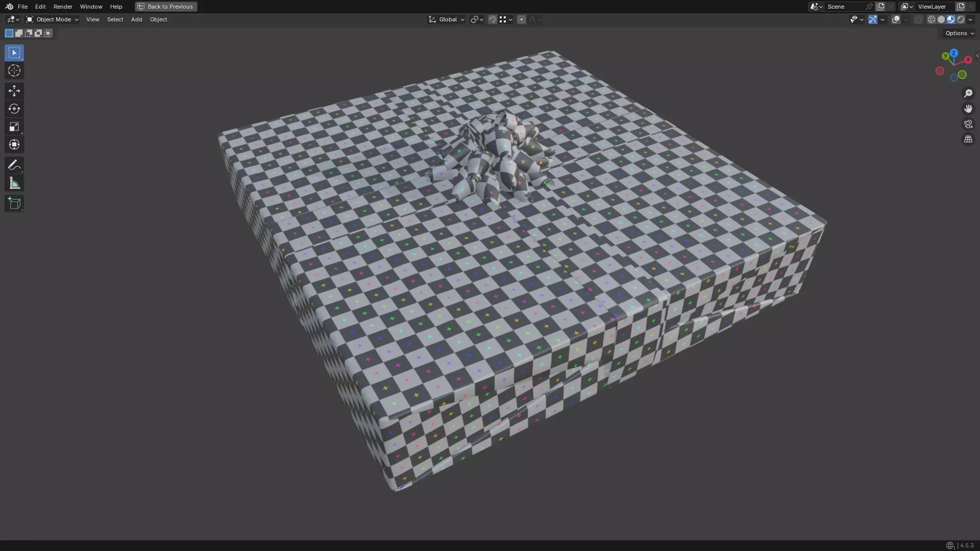
Task: Open the editor type dropdown
Action: [13, 19]
